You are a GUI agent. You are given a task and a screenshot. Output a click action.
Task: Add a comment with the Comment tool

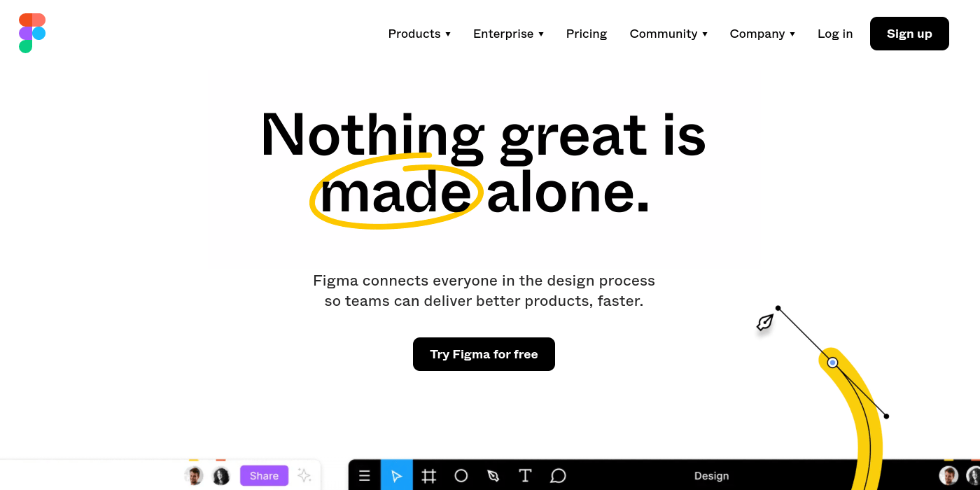557,475
